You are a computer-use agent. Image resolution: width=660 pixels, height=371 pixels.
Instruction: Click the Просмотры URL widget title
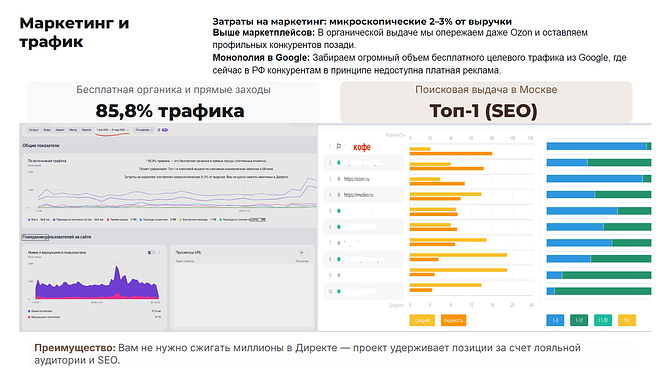tap(188, 253)
